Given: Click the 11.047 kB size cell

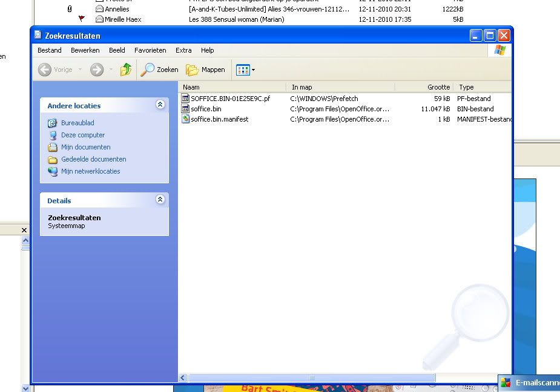Looking at the screenshot, I should pos(435,109).
